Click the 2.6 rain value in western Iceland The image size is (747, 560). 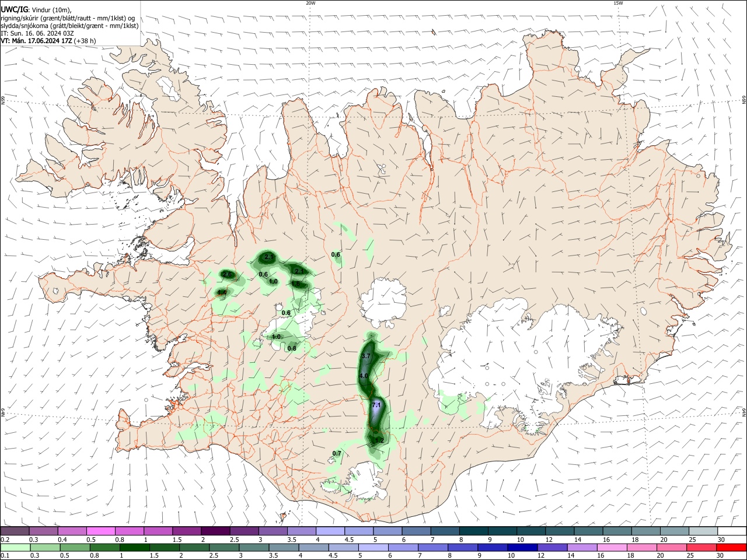click(x=227, y=274)
